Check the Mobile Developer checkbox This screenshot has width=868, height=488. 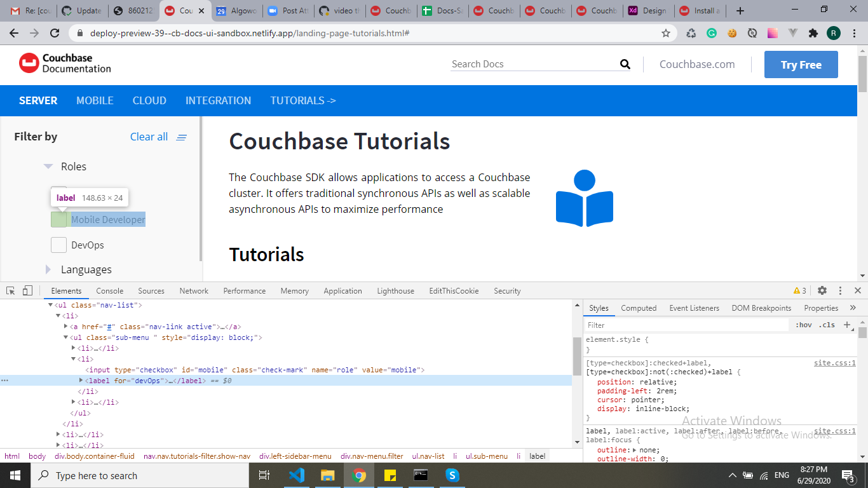click(58, 220)
